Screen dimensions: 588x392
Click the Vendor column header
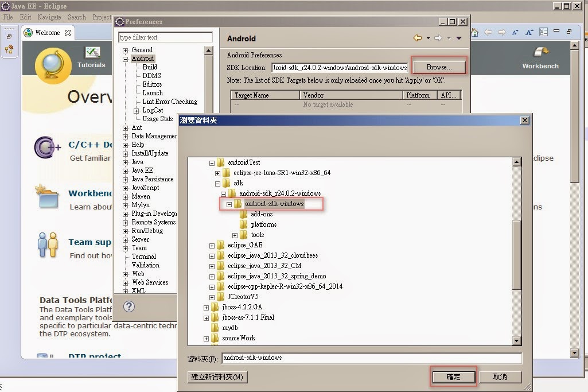click(x=351, y=95)
